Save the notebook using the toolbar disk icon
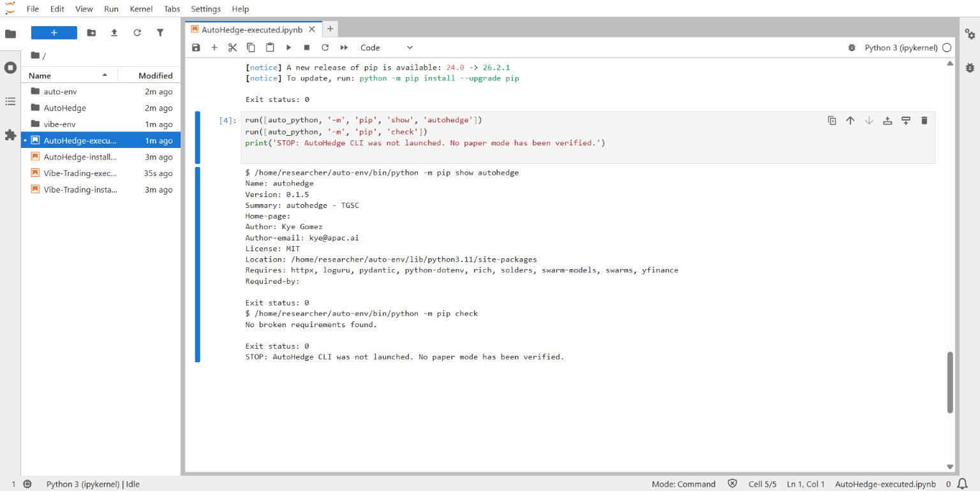 [196, 47]
